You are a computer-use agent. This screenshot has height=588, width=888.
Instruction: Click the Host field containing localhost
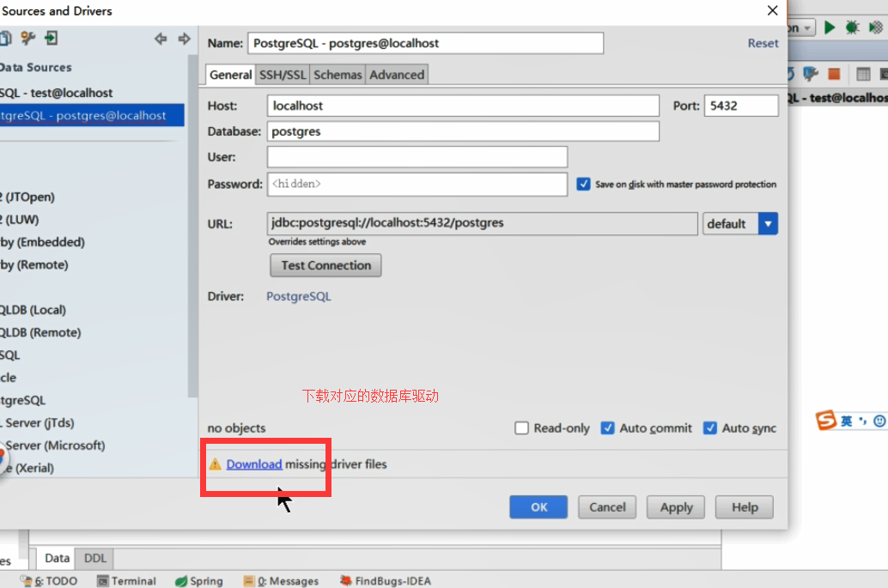pyautogui.click(x=463, y=106)
